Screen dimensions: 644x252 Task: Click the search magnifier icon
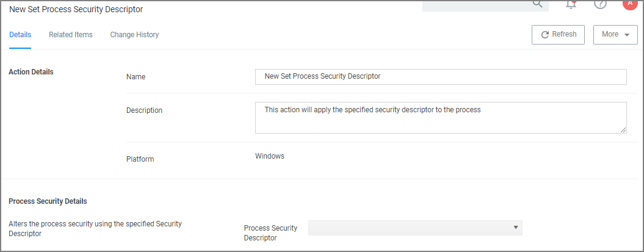click(537, 4)
